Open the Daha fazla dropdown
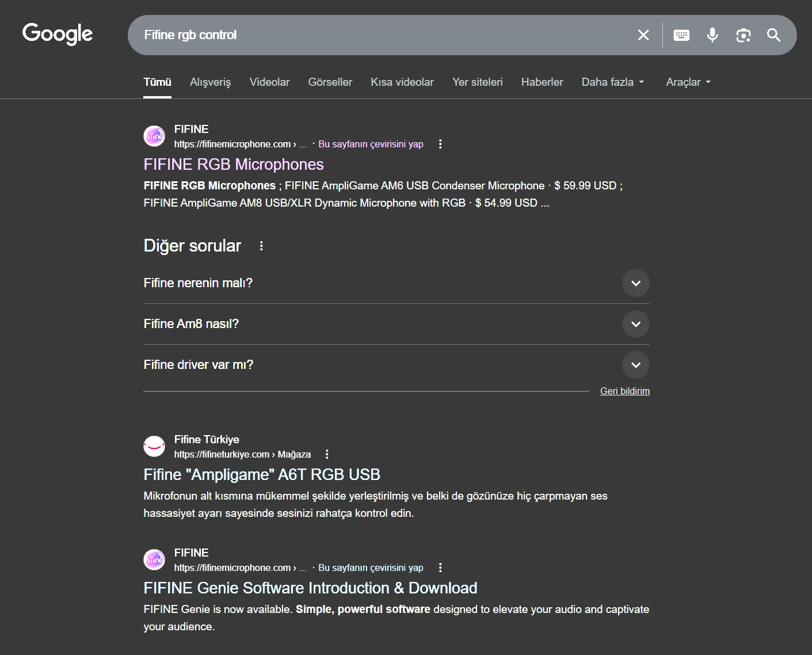Image resolution: width=812 pixels, height=655 pixels. click(x=612, y=82)
